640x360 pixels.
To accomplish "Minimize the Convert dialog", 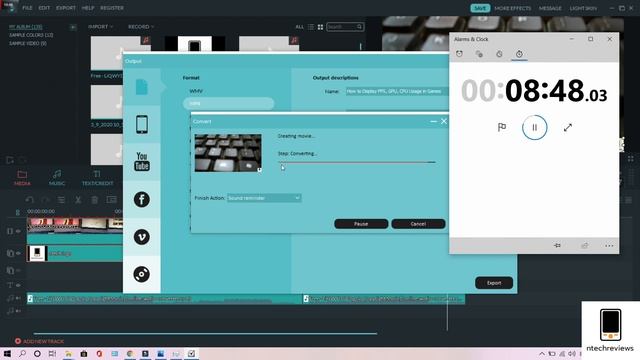I will [x=433, y=121].
